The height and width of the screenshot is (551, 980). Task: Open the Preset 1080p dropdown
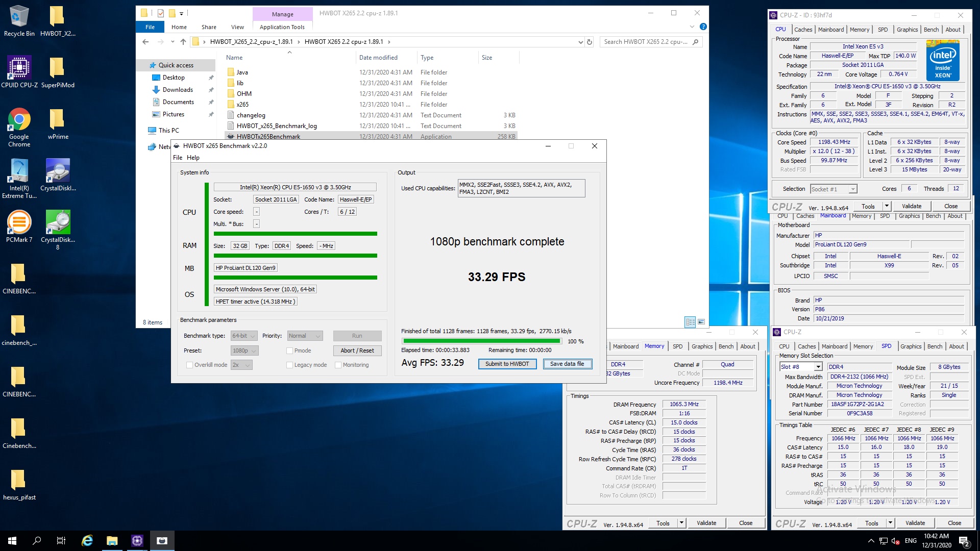244,350
